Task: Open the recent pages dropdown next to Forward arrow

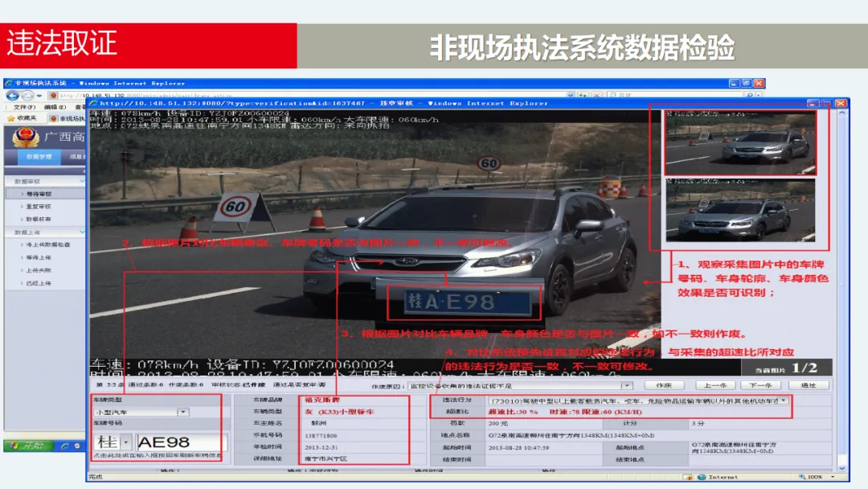Action: point(39,95)
